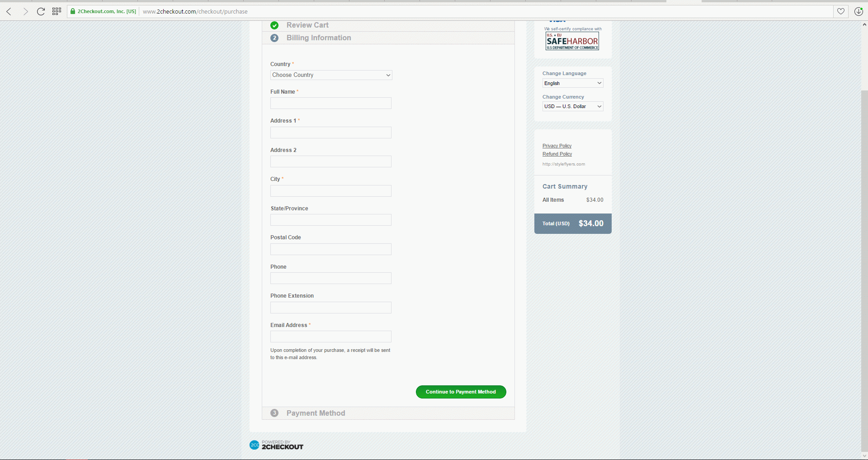This screenshot has height=460, width=868.
Task: Click the Safe Harbor certification logo
Action: pos(572,41)
